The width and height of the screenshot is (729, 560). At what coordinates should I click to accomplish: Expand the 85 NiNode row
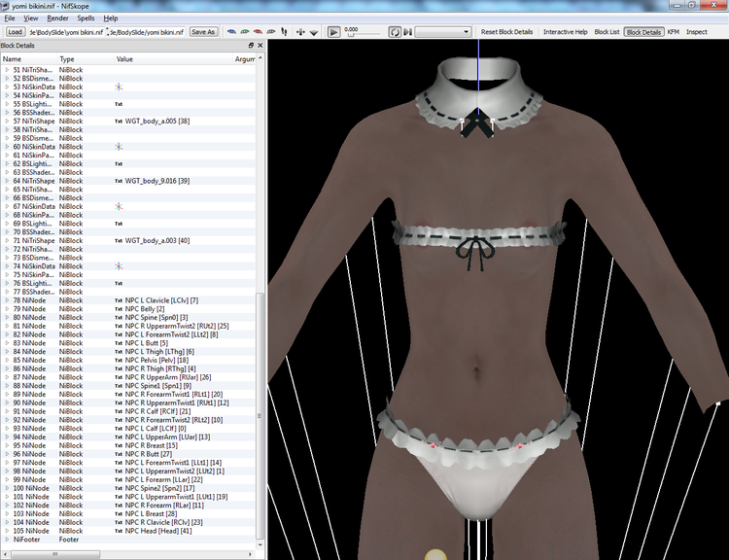click(7, 360)
